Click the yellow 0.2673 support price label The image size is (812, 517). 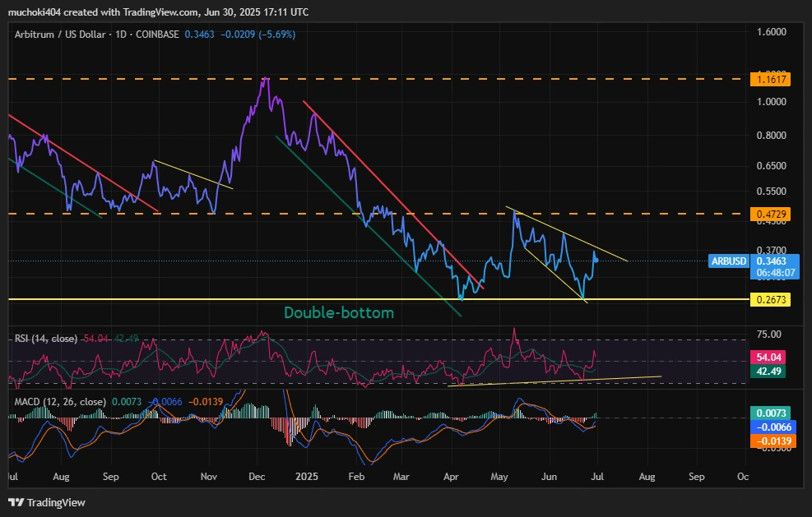(770, 300)
